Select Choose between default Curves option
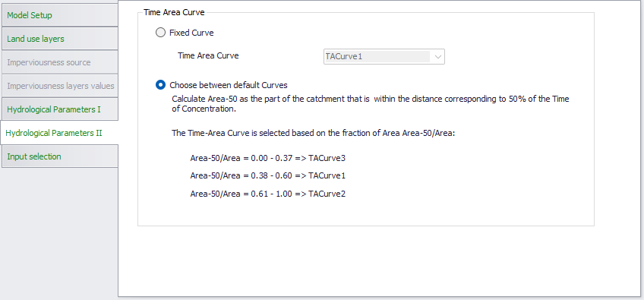The height and width of the screenshot is (300, 644). (x=160, y=85)
